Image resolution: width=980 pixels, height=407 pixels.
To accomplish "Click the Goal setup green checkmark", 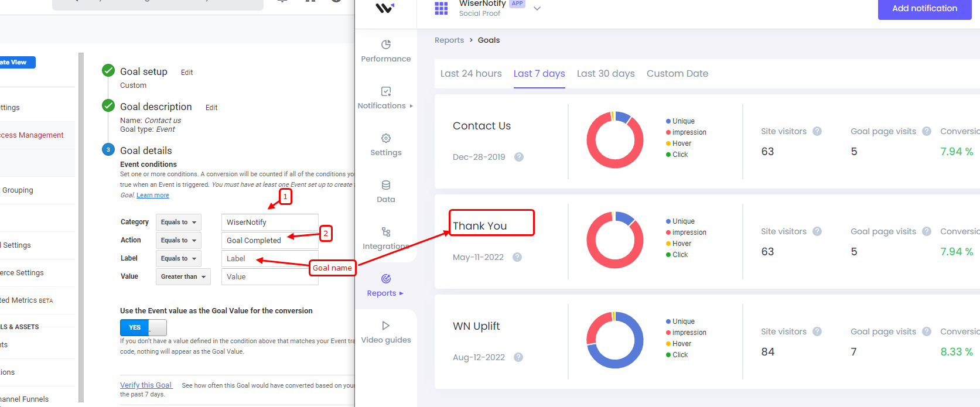I will pos(108,71).
